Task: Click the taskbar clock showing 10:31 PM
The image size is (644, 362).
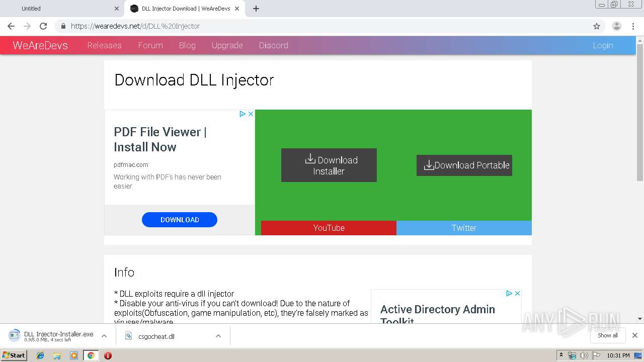Action: (x=618, y=355)
